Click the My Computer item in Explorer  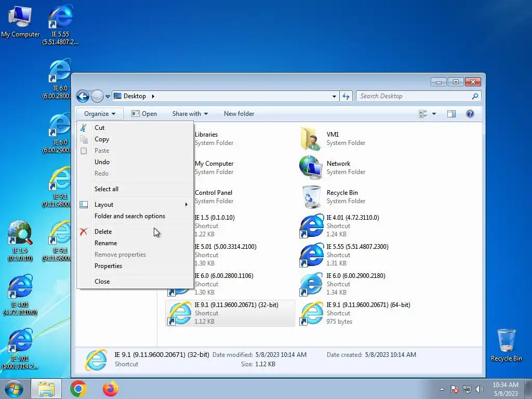tap(214, 164)
